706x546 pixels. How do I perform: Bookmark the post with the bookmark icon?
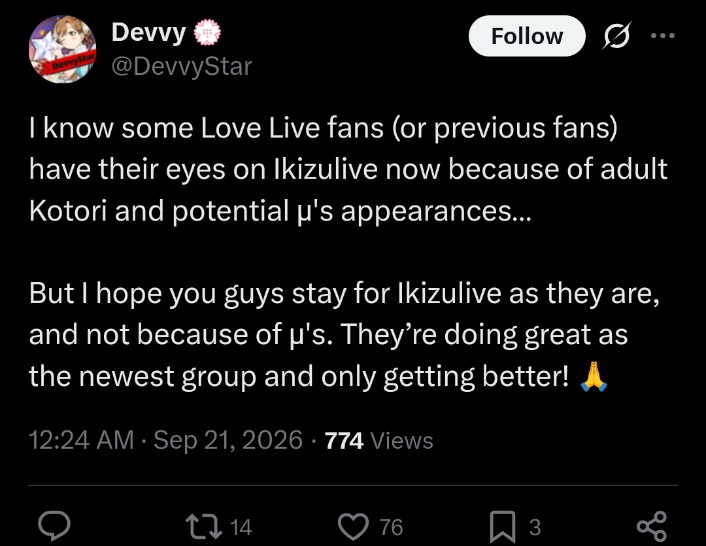[502, 526]
